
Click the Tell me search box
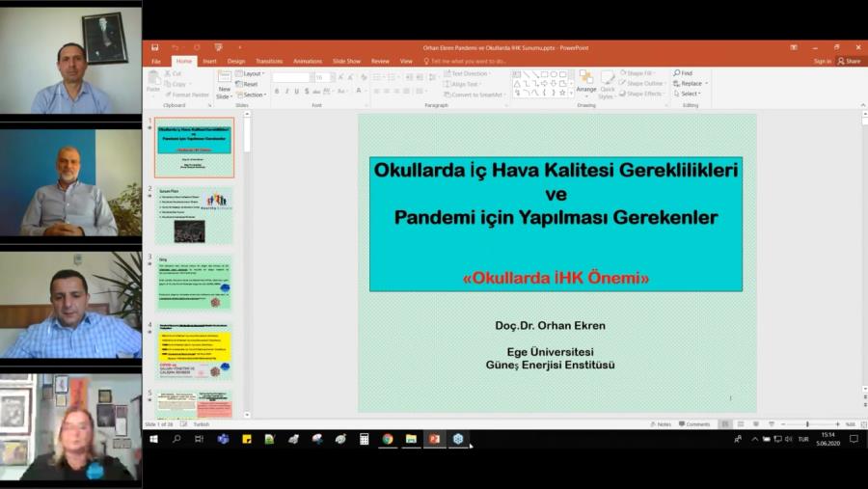465,62
